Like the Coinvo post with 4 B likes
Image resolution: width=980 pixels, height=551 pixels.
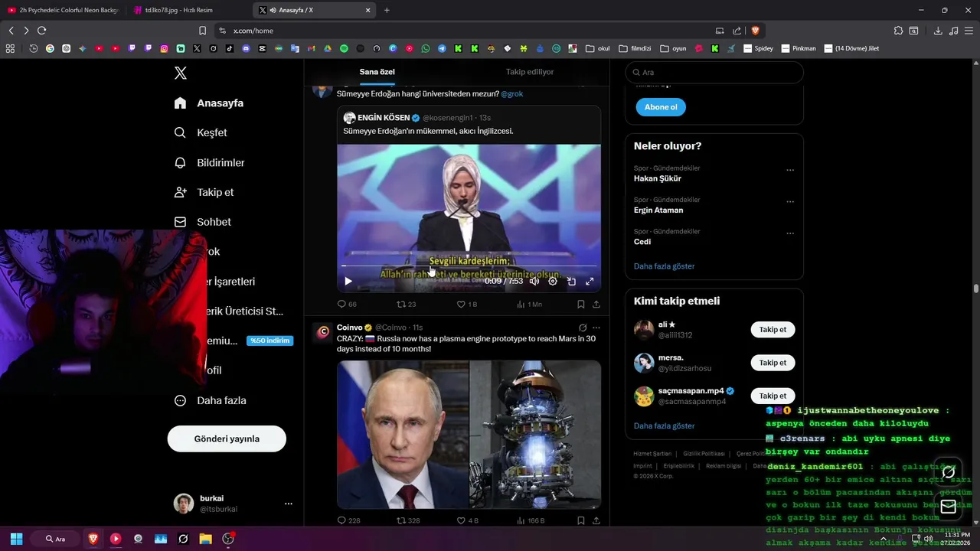[467, 520]
